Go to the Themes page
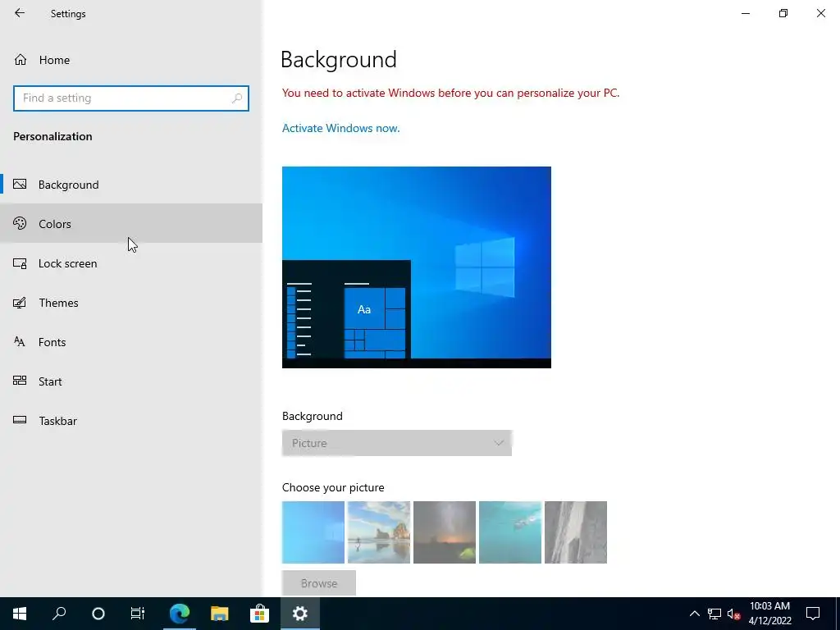The image size is (840, 630). coord(131,303)
